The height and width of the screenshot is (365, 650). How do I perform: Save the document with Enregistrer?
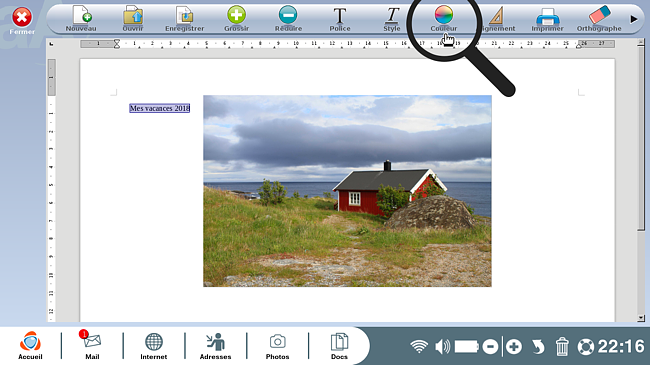(184, 19)
